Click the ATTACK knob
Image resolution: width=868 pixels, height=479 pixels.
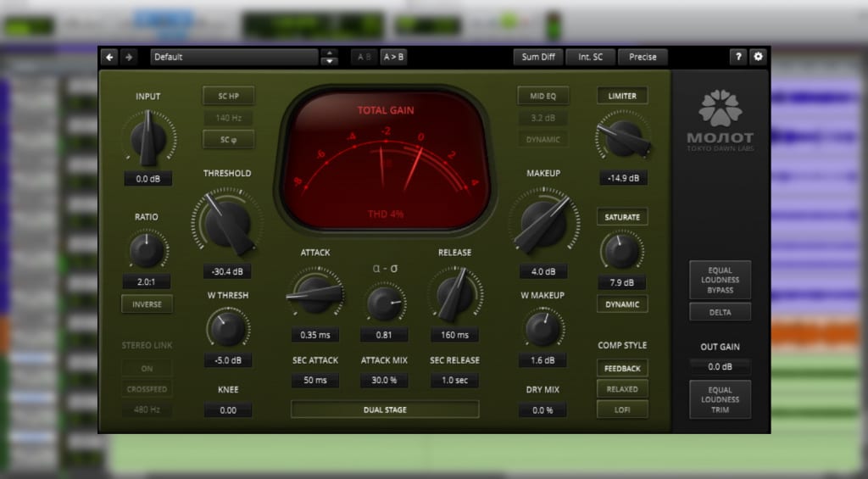[x=315, y=293]
